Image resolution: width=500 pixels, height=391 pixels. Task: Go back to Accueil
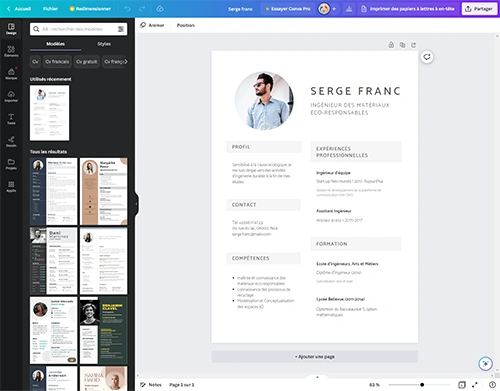(19, 9)
